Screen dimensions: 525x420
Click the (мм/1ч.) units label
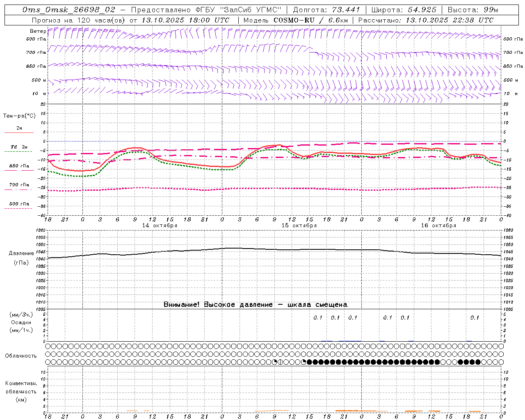click(x=21, y=330)
